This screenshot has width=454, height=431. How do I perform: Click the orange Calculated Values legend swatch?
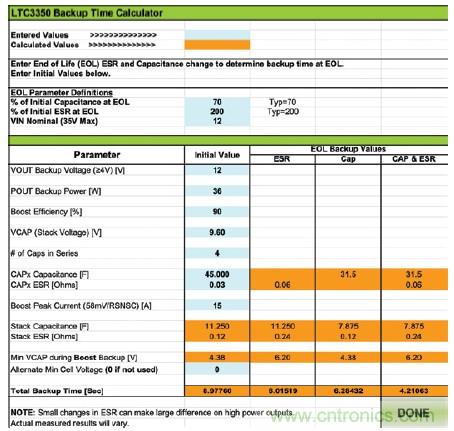point(217,45)
